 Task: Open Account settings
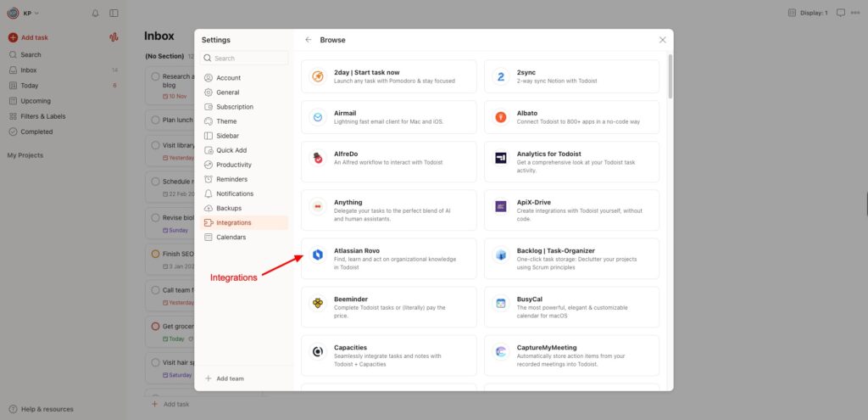(244, 78)
